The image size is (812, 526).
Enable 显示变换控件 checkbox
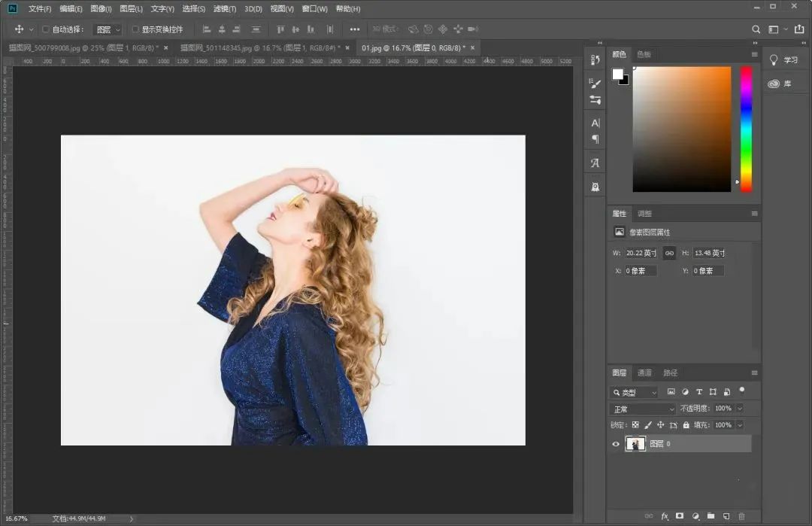(x=135, y=29)
